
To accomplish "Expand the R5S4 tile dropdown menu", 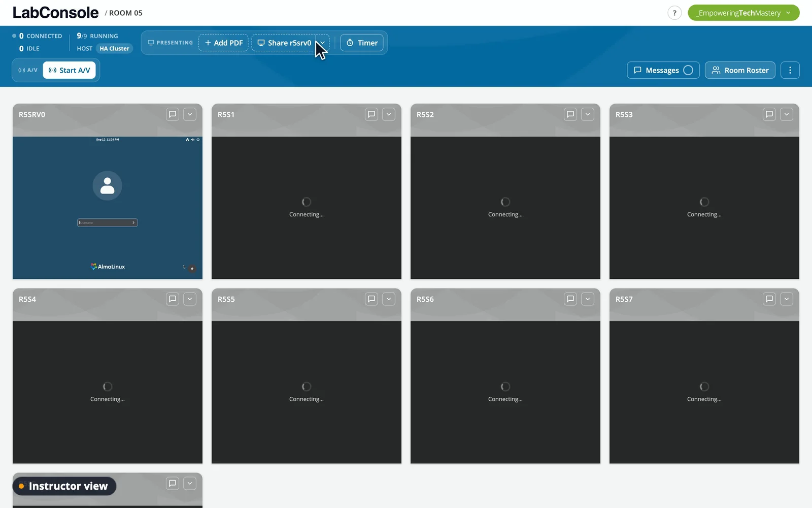I will (190, 299).
